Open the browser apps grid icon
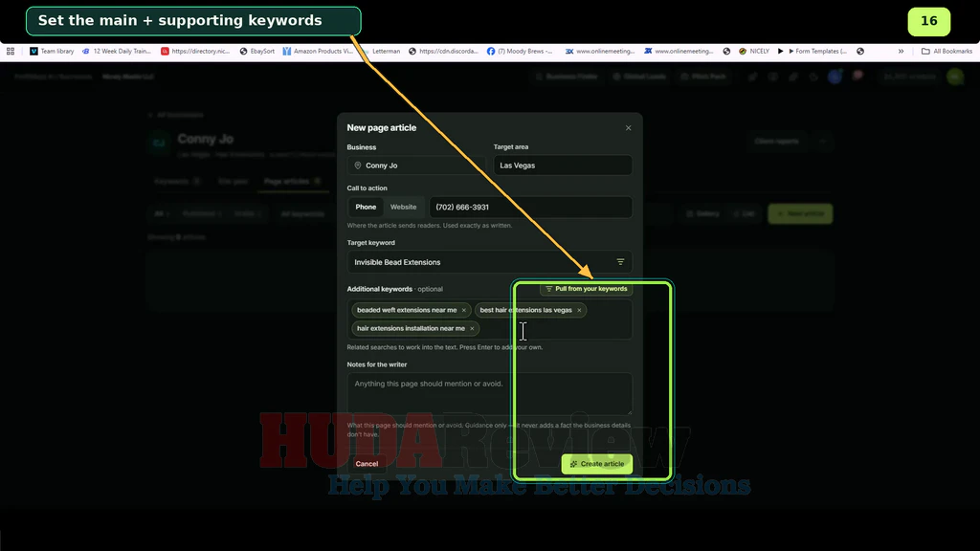 [11, 52]
